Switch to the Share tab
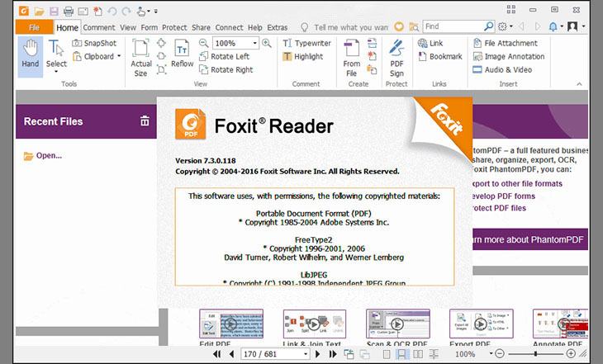The image size is (603, 364). click(201, 27)
